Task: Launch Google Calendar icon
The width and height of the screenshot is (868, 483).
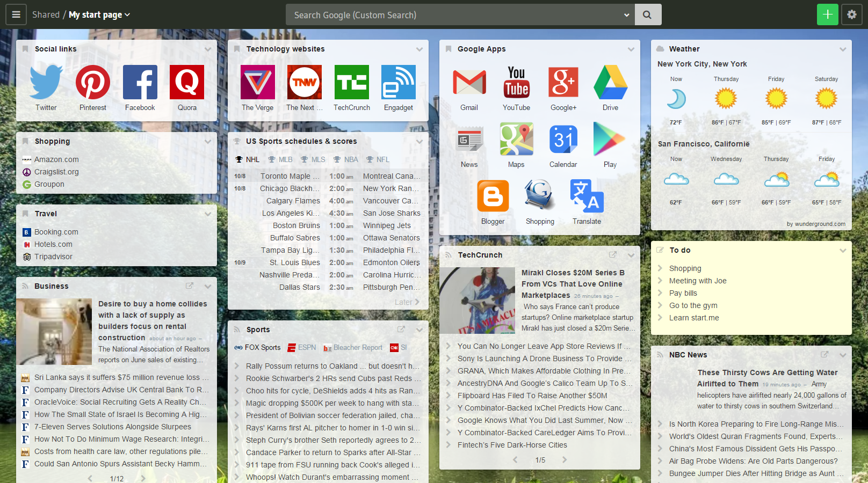Action: pyautogui.click(x=563, y=139)
